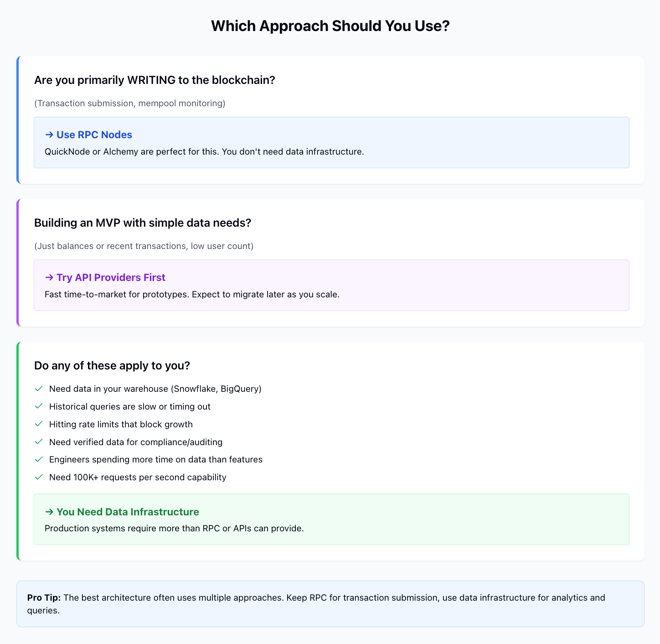Click the bold Pro Tip label

pos(44,597)
